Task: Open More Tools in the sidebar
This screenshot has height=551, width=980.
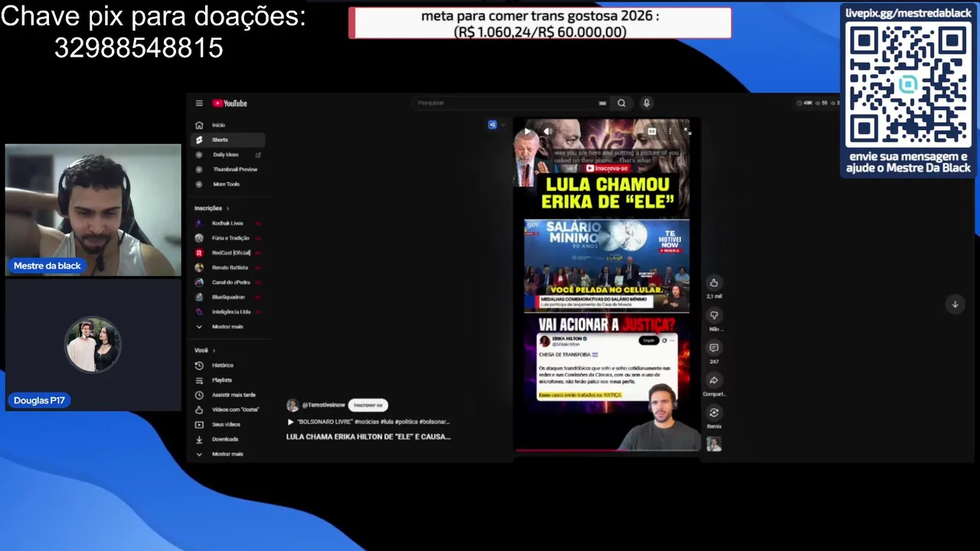Action: pos(227,184)
